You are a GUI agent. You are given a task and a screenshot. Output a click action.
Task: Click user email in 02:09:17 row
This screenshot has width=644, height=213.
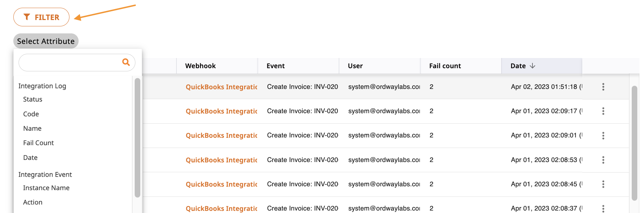point(384,111)
